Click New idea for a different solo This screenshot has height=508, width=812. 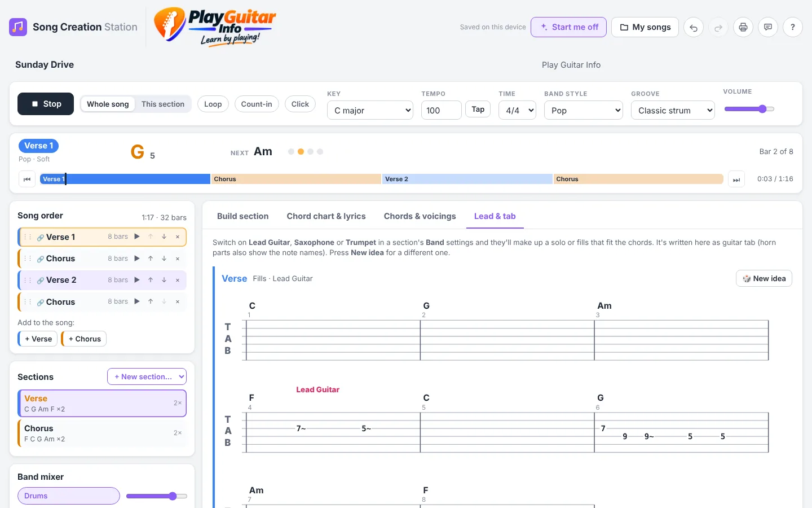pos(764,278)
